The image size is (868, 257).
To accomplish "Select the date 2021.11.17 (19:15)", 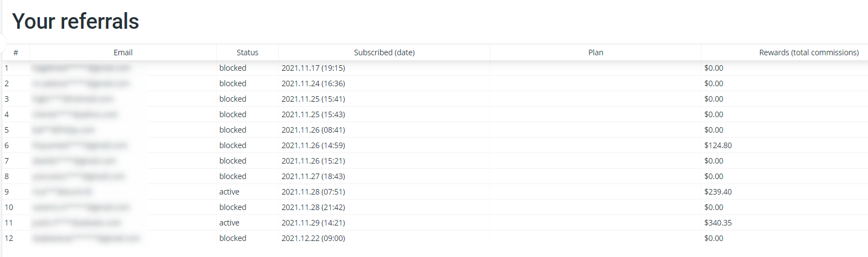I will pos(313,68).
